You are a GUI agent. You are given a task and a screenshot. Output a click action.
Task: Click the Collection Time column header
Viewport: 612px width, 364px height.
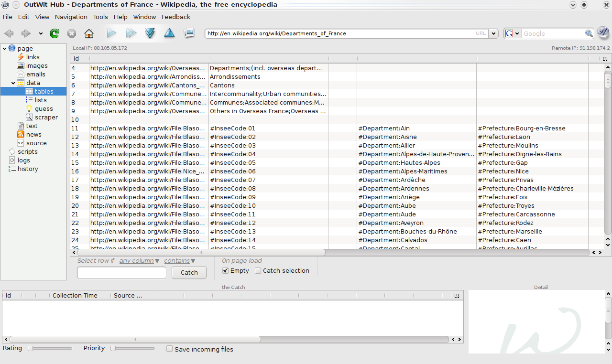(80, 296)
